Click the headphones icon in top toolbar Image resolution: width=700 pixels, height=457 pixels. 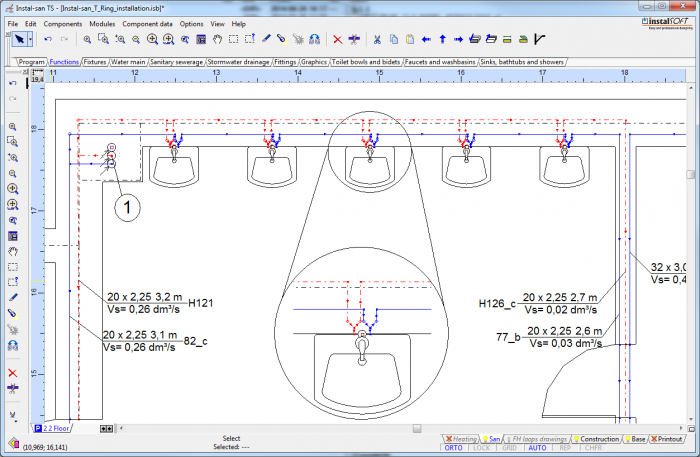[x=314, y=39]
